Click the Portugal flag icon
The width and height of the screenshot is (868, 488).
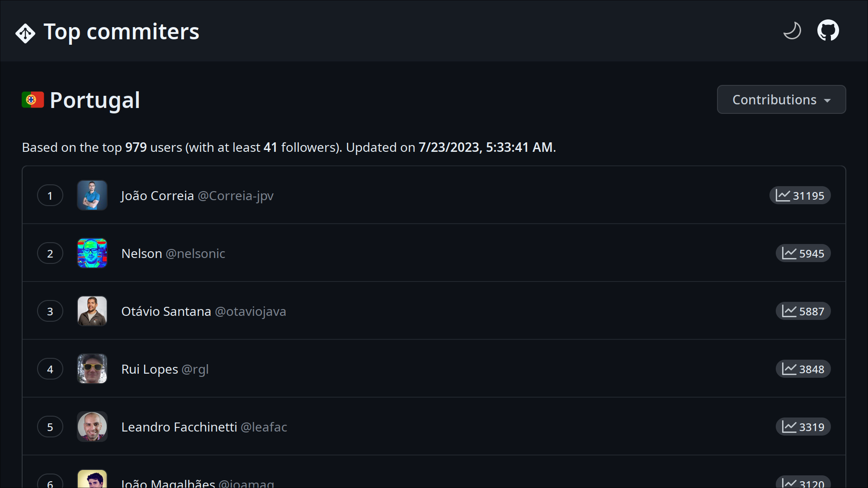(33, 100)
